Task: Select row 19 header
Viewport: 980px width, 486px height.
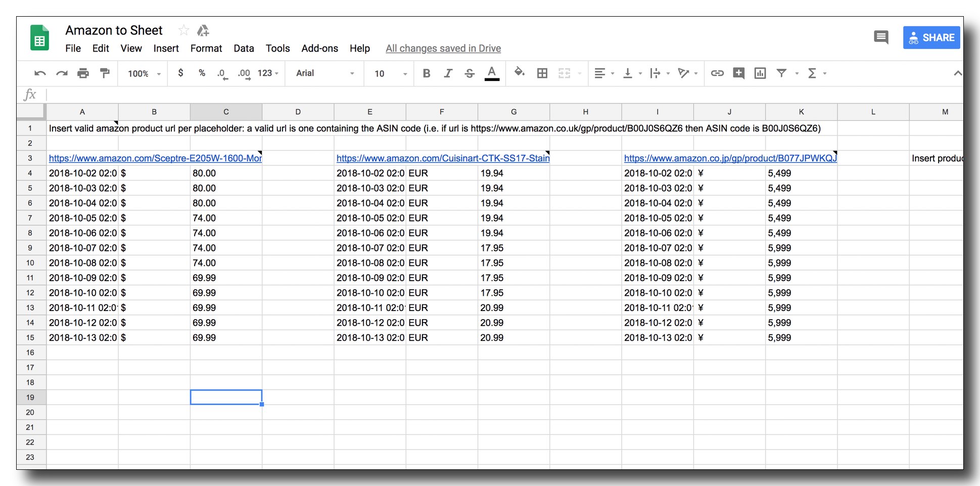Action: tap(30, 397)
